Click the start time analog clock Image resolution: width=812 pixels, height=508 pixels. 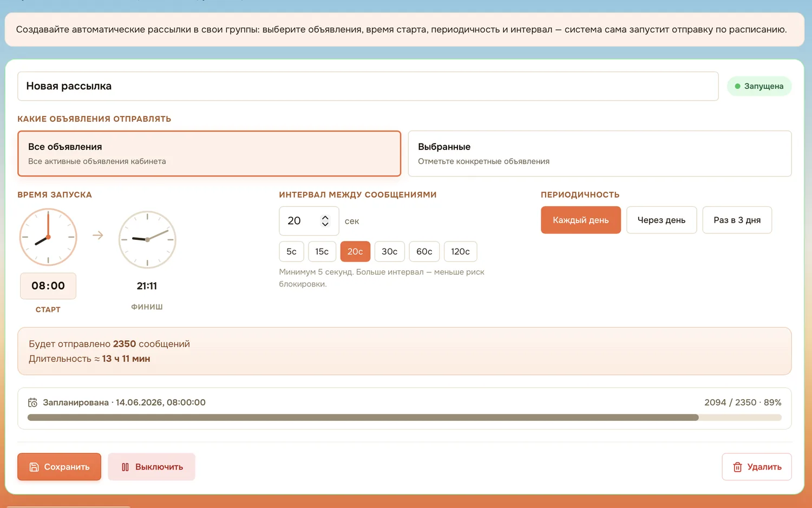[48, 237]
